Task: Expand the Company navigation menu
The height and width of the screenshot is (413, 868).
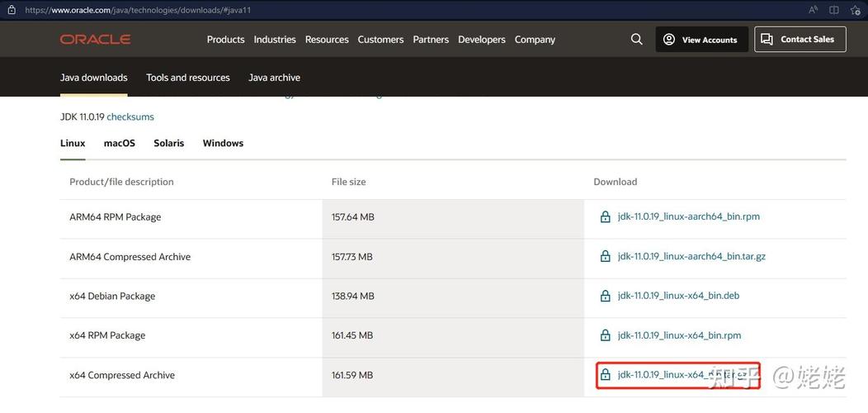Action: click(535, 40)
